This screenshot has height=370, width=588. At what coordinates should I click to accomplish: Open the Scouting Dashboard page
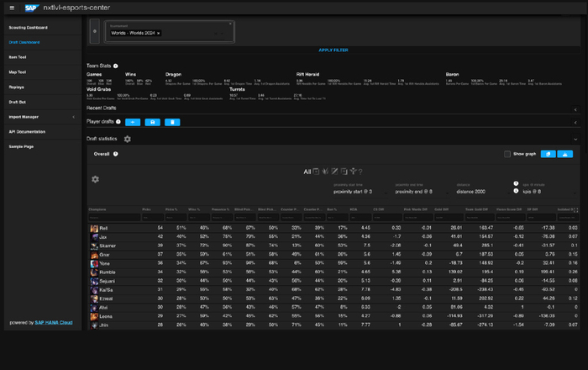click(29, 28)
